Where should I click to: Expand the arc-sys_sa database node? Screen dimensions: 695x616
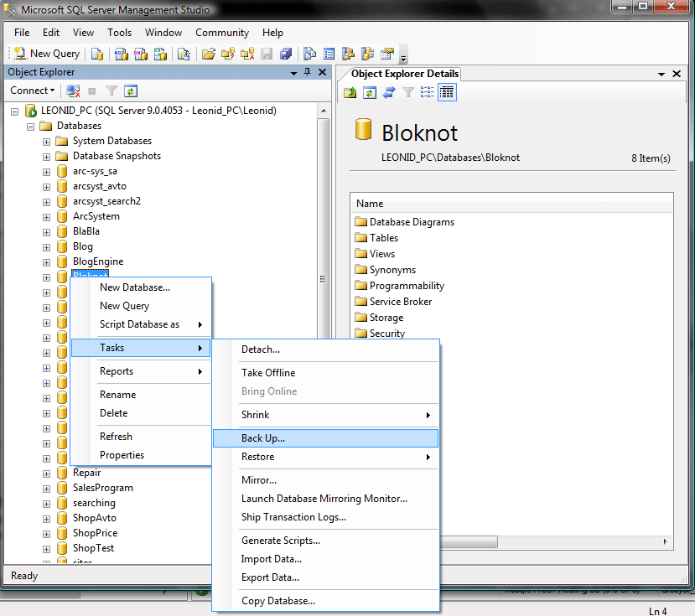click(x=46, y=172)
